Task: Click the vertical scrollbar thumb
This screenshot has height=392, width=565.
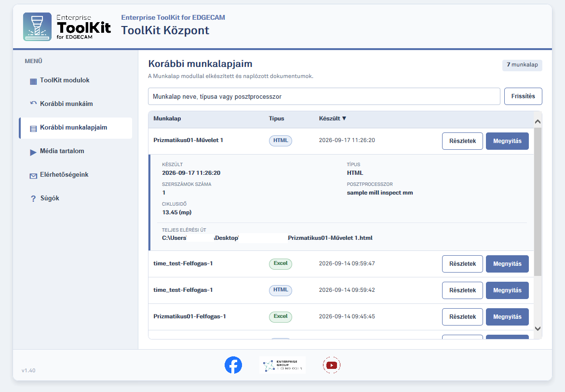Action: (x=538, y=202)
